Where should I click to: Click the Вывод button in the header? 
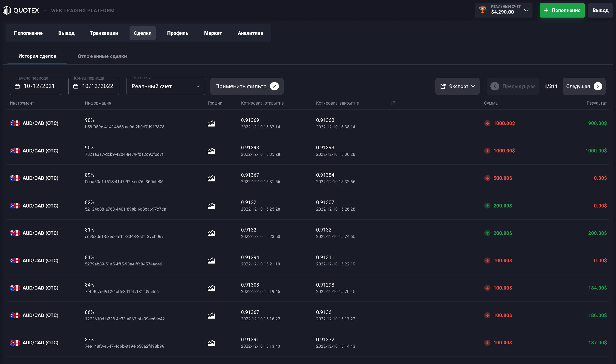click(x=600, y=10)
